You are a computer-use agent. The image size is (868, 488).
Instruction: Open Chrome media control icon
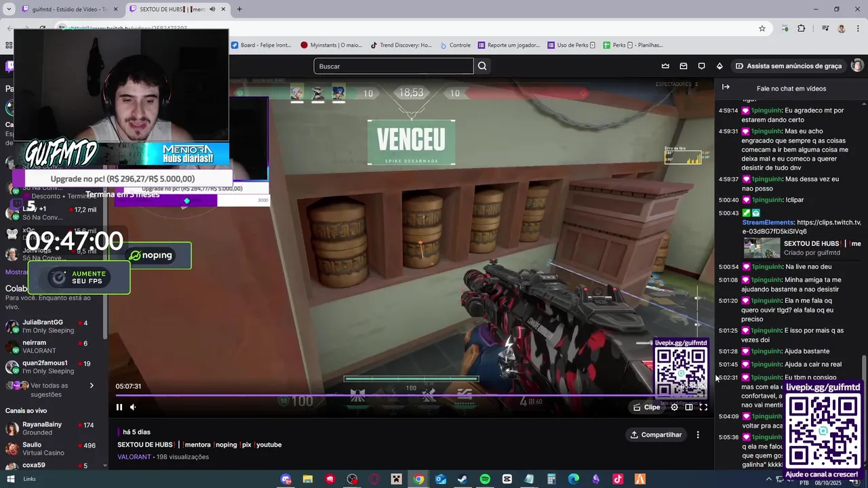(x=825, y=28)
